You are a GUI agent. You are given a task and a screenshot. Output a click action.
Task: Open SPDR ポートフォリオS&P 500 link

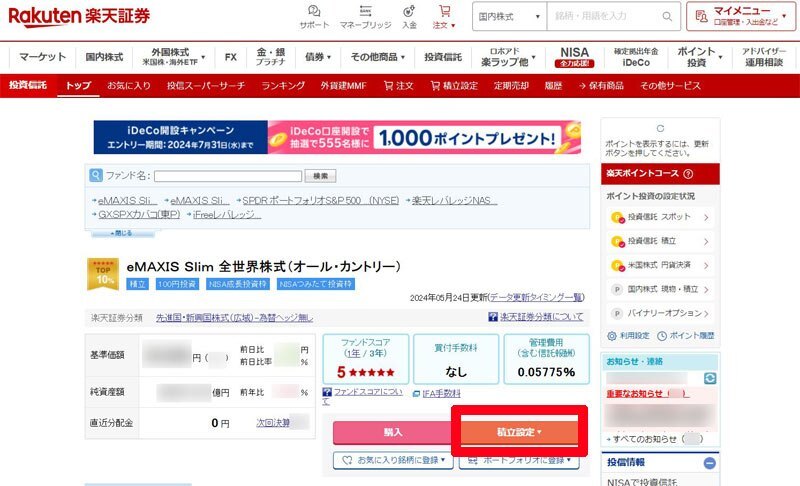(320, 200)
